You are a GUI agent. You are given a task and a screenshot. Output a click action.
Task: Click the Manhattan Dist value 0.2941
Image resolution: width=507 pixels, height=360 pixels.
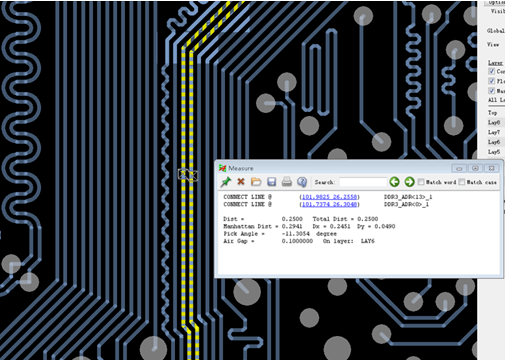click(292, 226)
